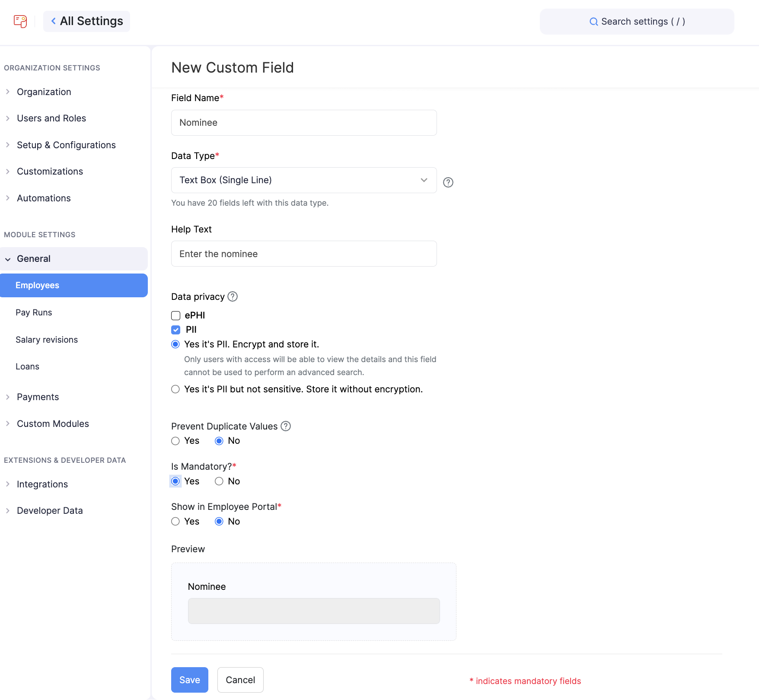Switch to Pay Runs settings

tap(34, 312)
